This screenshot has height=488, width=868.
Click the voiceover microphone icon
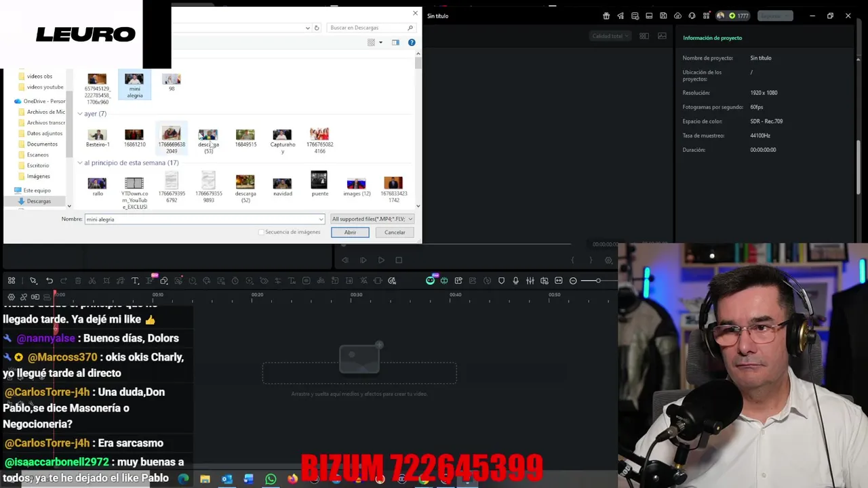515,281
